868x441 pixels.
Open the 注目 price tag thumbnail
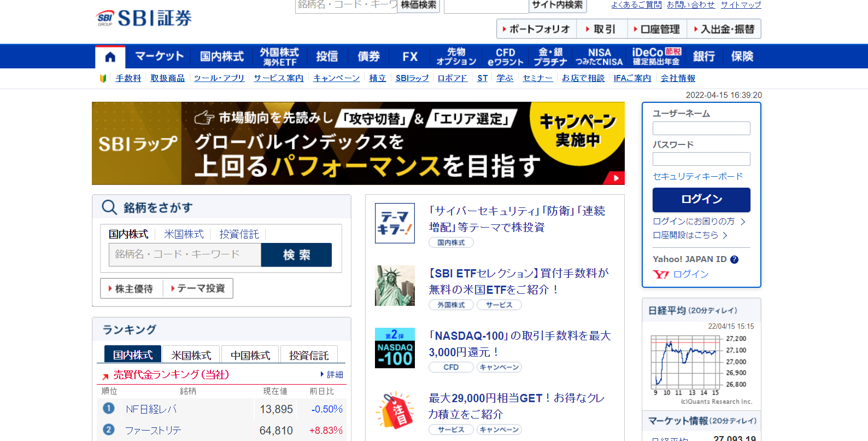[395, 410]
